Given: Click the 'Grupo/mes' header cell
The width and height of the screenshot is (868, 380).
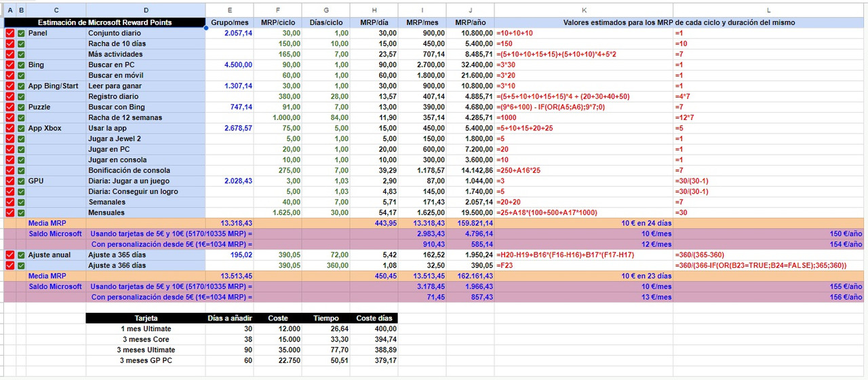Looking at the screenshot, I should 230,22.
